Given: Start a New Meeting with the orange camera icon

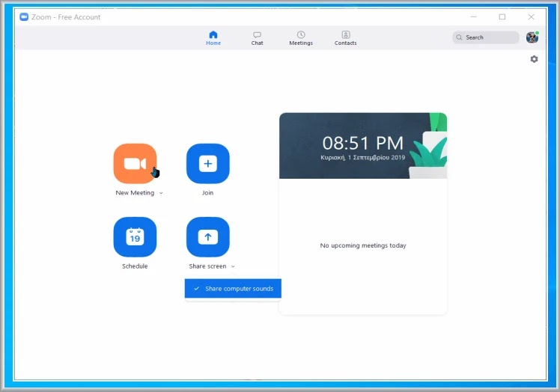Looking at the screenshot, I should [135, 164].
